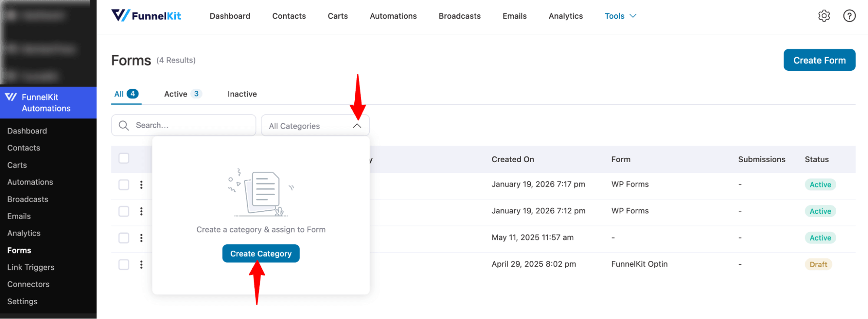
Task: Click the Form column header
Action: (620, 159)
